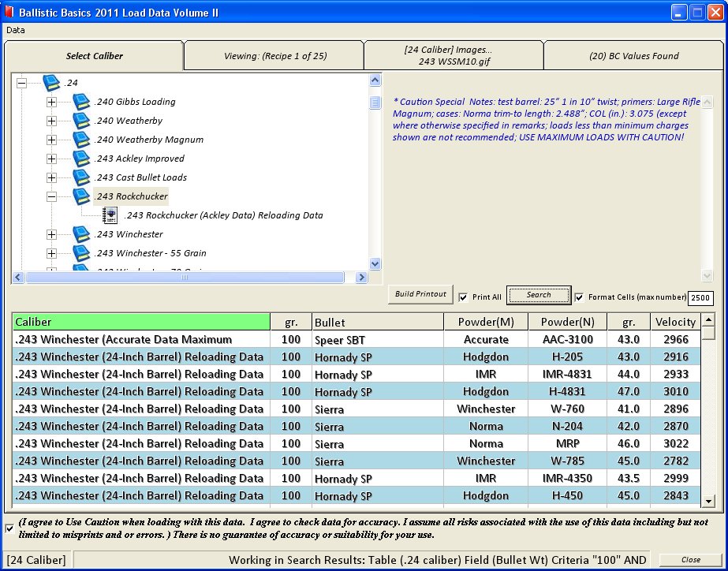The height and width of the screenshot is (571, 728).
Task: Toggle the Print All checkbox
Action: (x=464, y=297)
